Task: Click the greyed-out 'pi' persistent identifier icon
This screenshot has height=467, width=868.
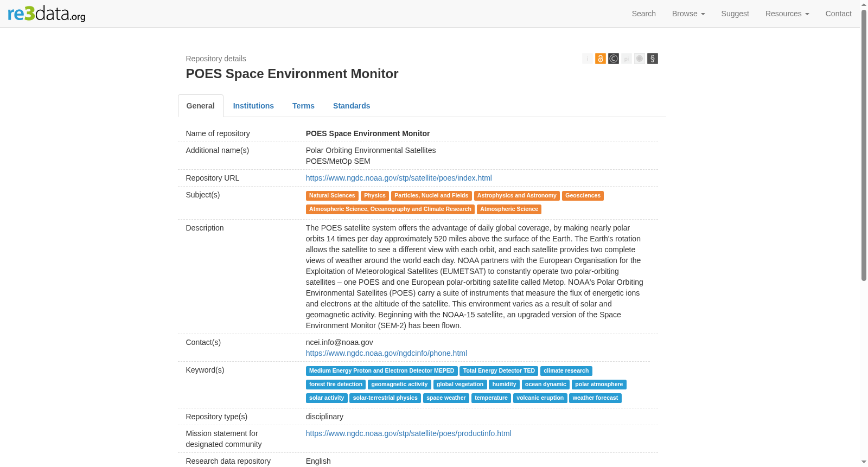Action: click(627, 59)
